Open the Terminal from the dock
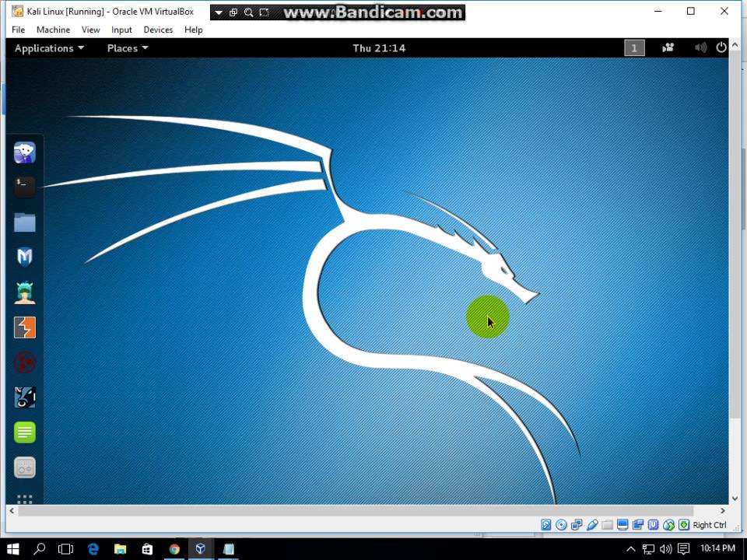The height and width of the screenshot is (560, 747). click(x=25, y=187)
